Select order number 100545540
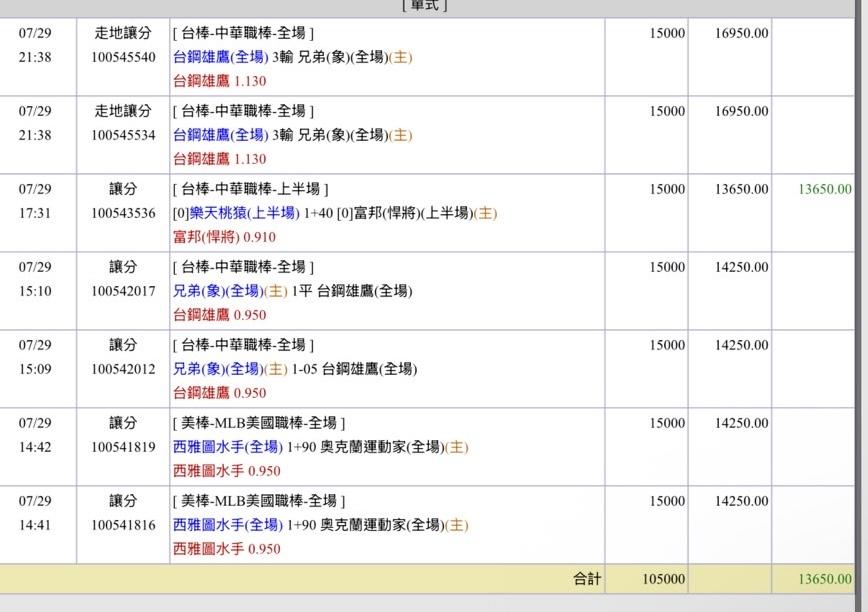 [x=123, y=57]
